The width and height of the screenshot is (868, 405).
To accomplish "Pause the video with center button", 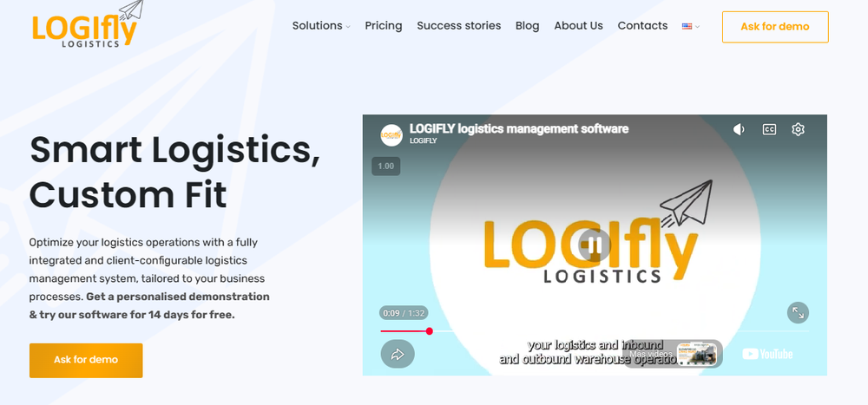I will pos(595,245).
